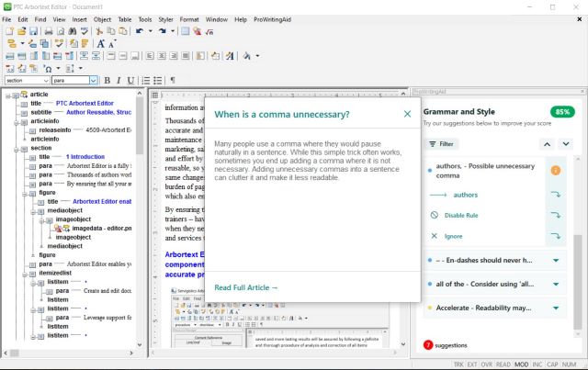
Task: Click the orange info icon beside the comma suggestion
Action: [555, 171]
